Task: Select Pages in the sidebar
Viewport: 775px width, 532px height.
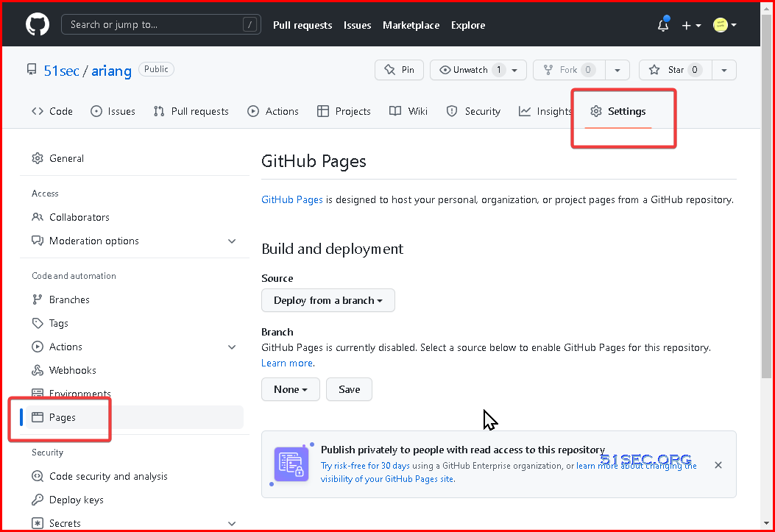Action: click(x=135, y=417)
